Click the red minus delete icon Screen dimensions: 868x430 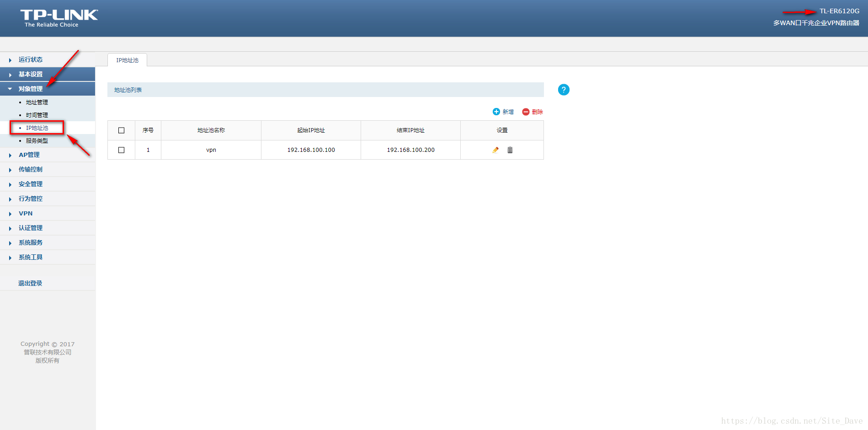(x=526, y=112)
